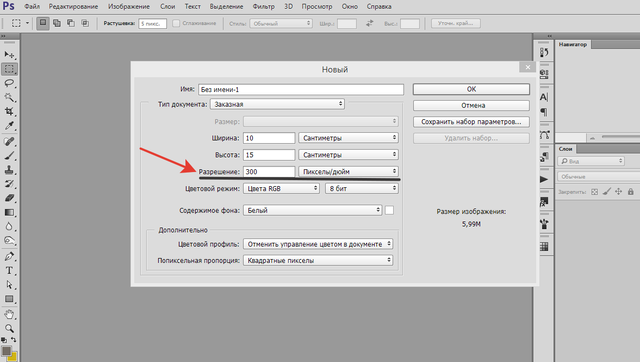Select the Lasso tool

pyautogui.click(x=9, y=83)
